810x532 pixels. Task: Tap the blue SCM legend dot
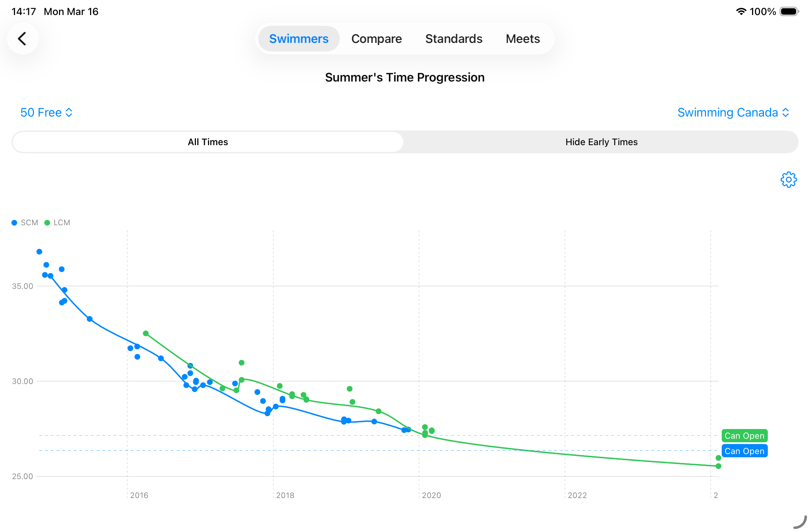14,223
